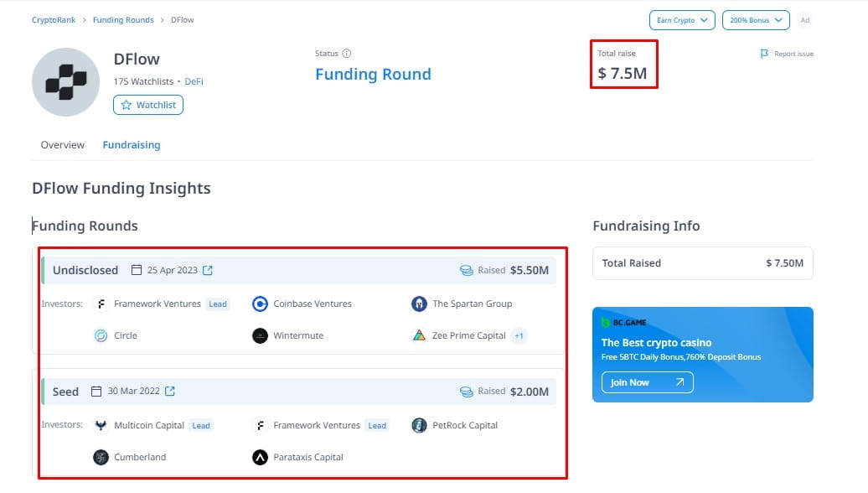Select the Fundraising tab
This screenshot has height=493, width=868.
pos(132,144)
